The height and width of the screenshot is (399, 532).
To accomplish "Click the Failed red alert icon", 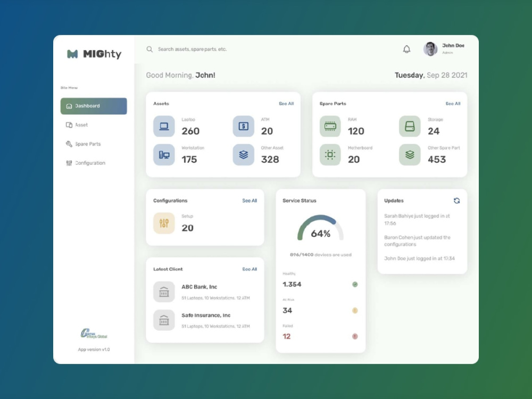I will pos(355,337).
